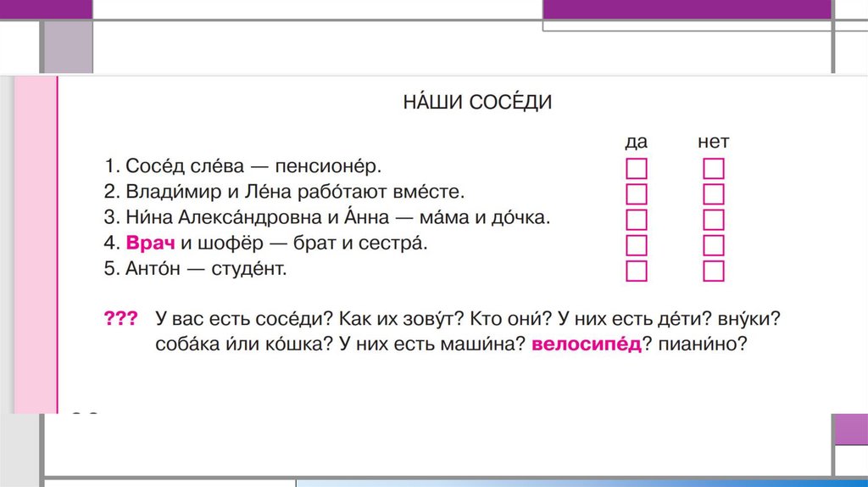Image resolution: width=868 pixels, height=487 pixels.
Task: Click the text 'брат и сестра'
Action: coord(360,243)
